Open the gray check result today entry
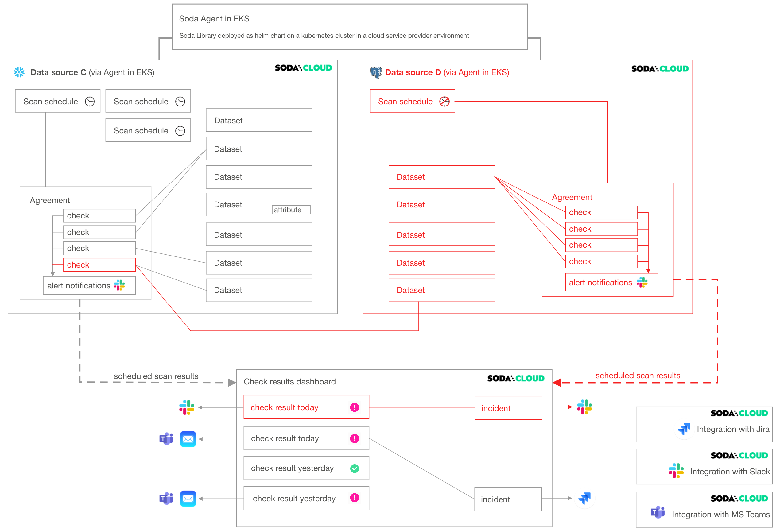This screenshot has height=532, width=776. click(306, 438)
